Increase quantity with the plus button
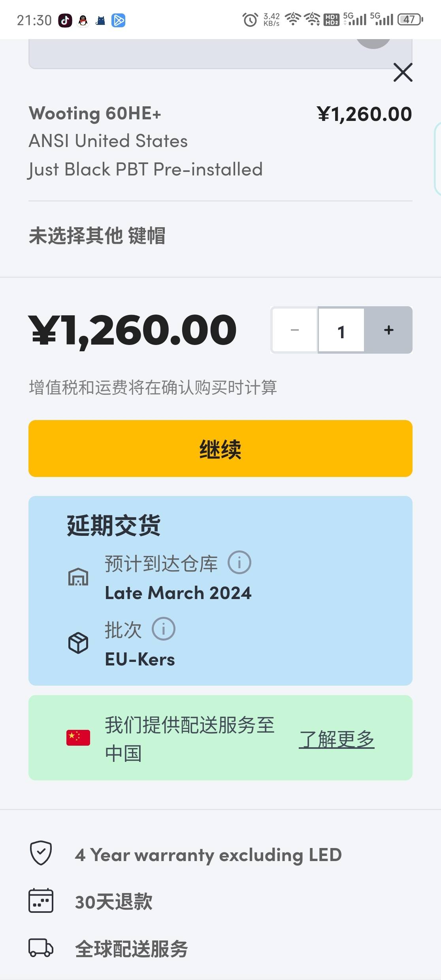This screenshot has width=441, height=980. [388, 330]
